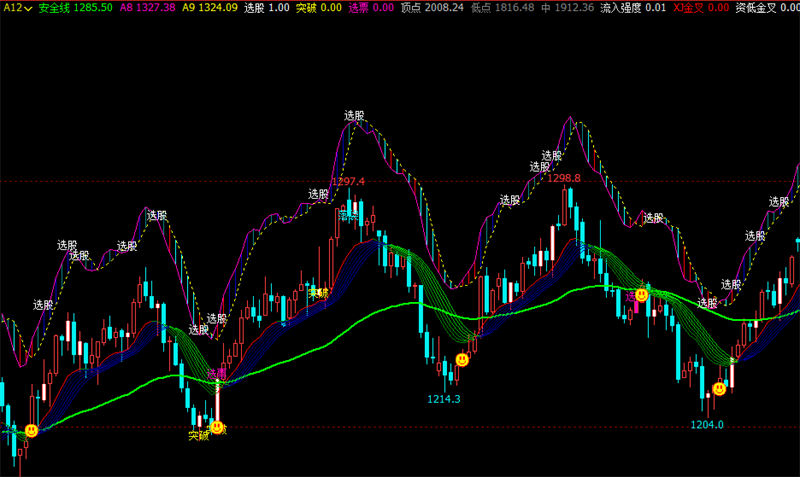800x477 pixels.
Task: Click the smiley beside the bottom yellow 突破 label
Action: (217, 427)
